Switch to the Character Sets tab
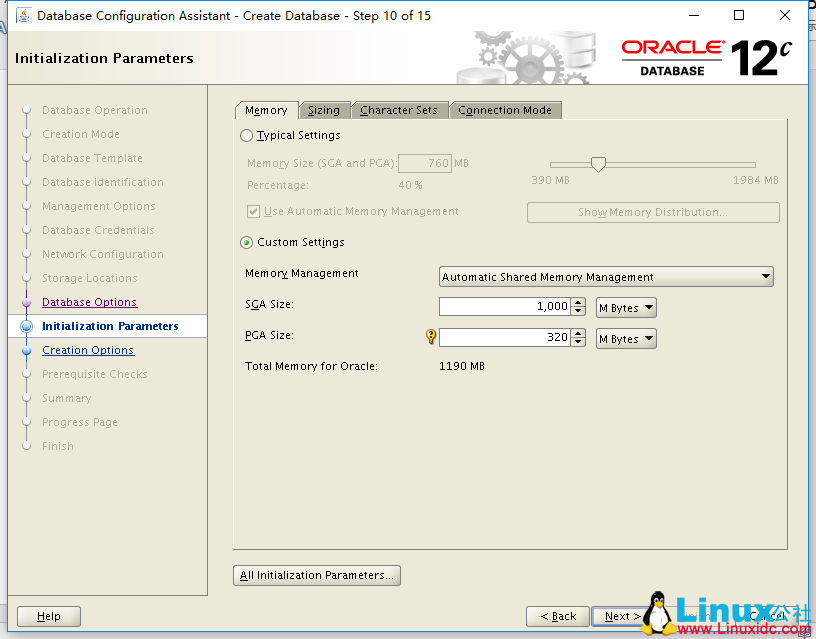The width and height of the screenshot is (816, 639). 400,110
